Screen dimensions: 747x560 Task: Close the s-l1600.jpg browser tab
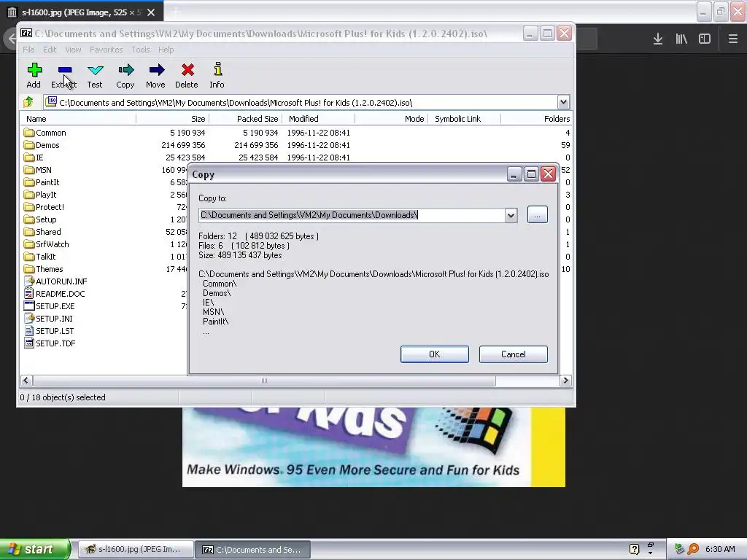pos(151,12)
